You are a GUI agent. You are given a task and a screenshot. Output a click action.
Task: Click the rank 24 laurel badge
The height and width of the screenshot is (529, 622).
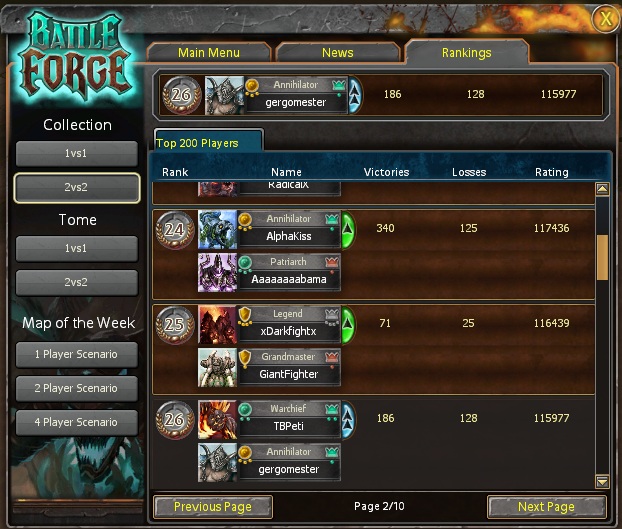175,230
